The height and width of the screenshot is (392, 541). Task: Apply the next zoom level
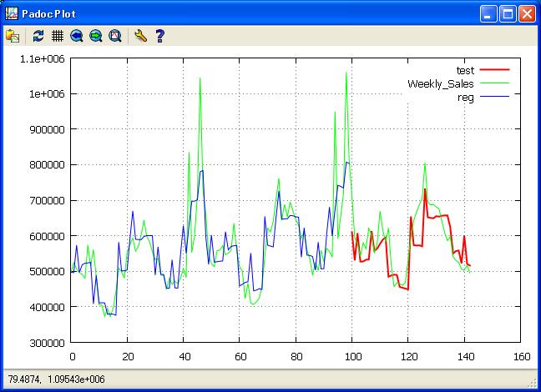(96, 36)
